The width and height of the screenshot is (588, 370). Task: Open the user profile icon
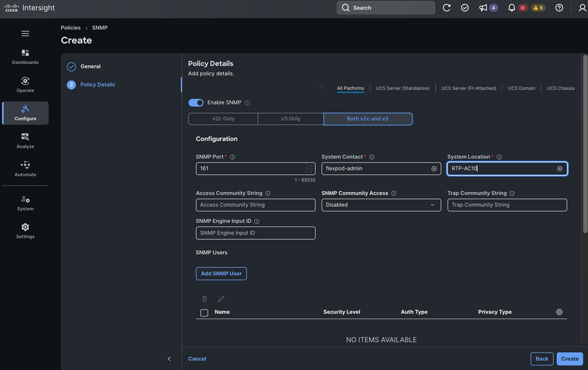[x=582, y=8]
